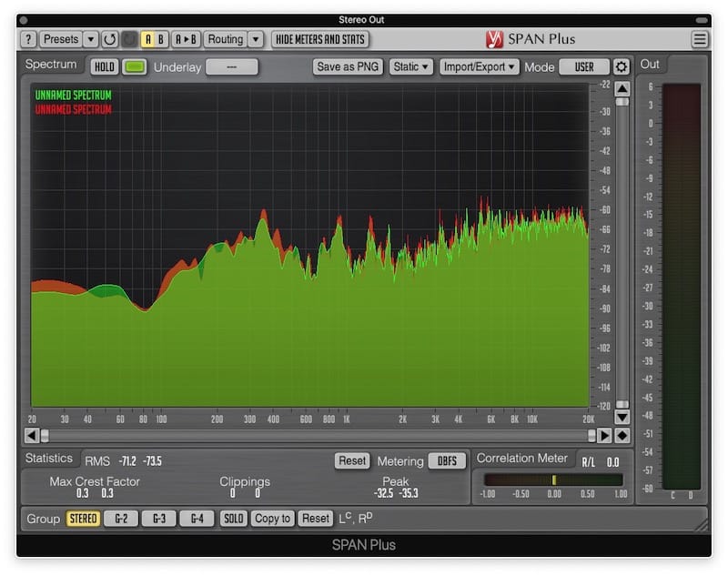Viewport: 728px width, 576px height.
Task: Toggle the spectrum HOLD button
Action: click(x=105, y=66)
